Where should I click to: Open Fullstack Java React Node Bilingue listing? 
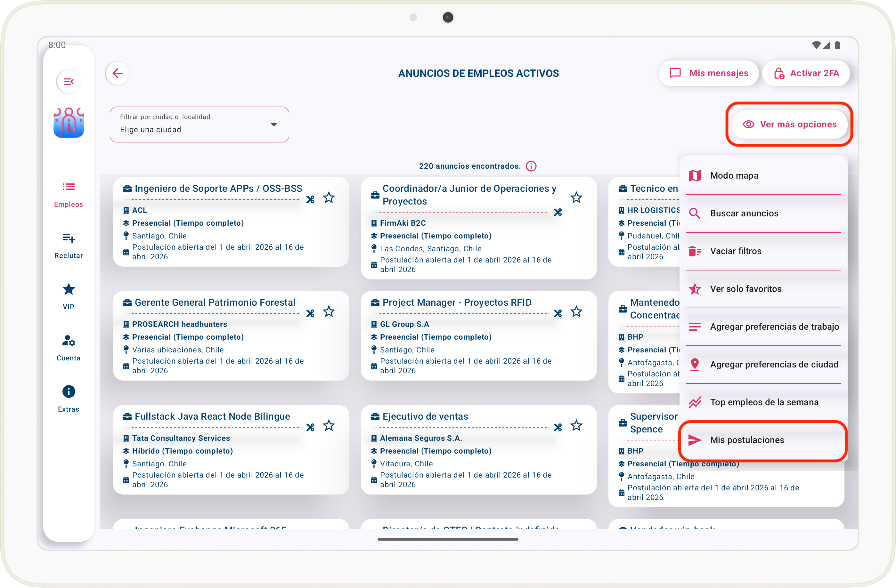pyautogui.click(x=212, y=416)
